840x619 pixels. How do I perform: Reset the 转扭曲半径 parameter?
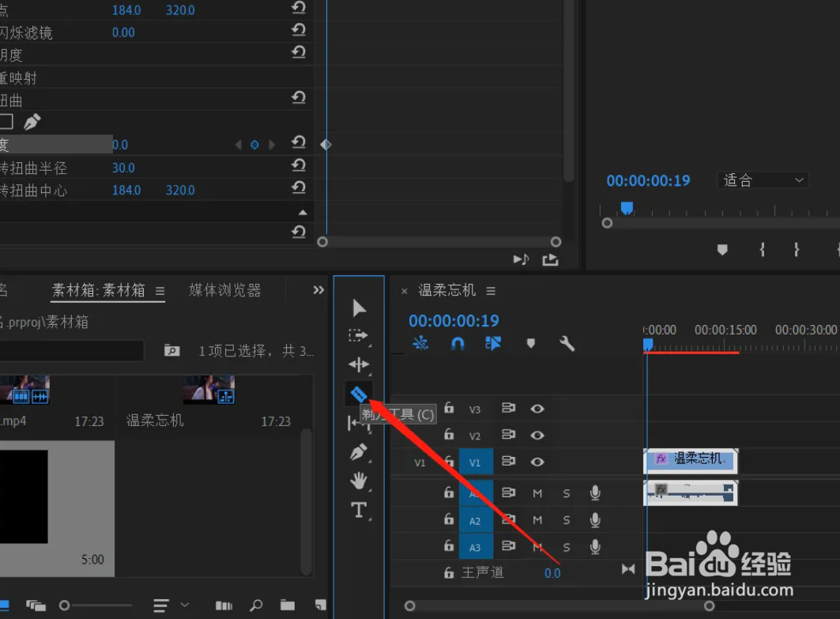[299, 164]
